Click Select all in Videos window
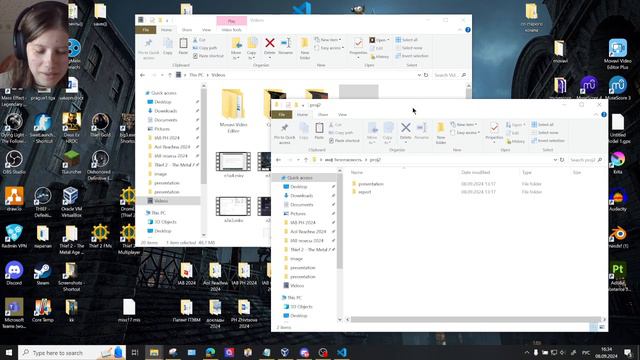The height and width of the screenshot is (360, 640). (x=407, y=40)
